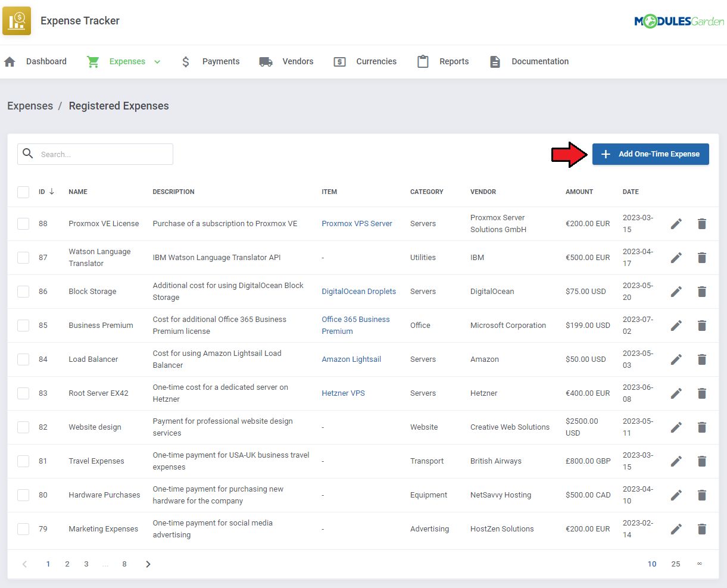Delete the Travel Expenses entry

coord(702,461)
